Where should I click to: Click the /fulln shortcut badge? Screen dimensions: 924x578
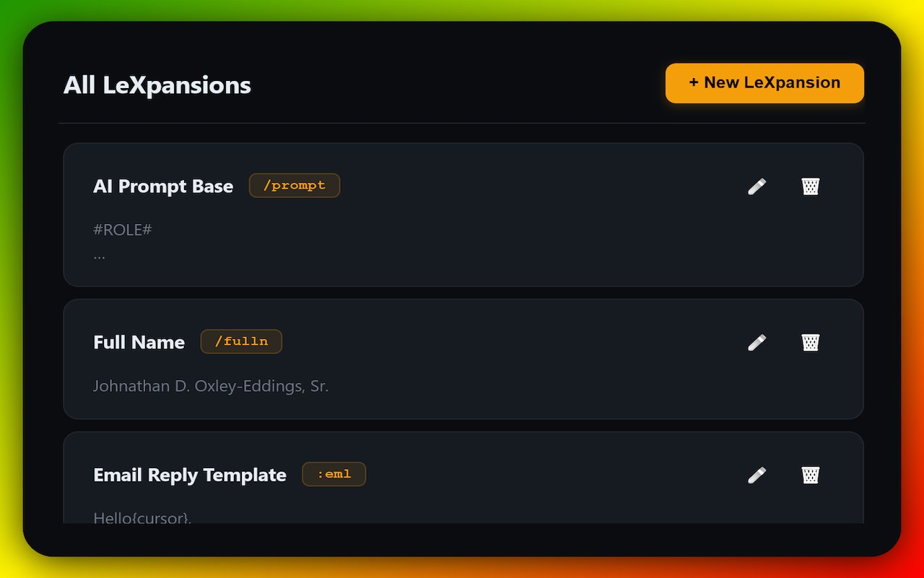coord(241,342)
